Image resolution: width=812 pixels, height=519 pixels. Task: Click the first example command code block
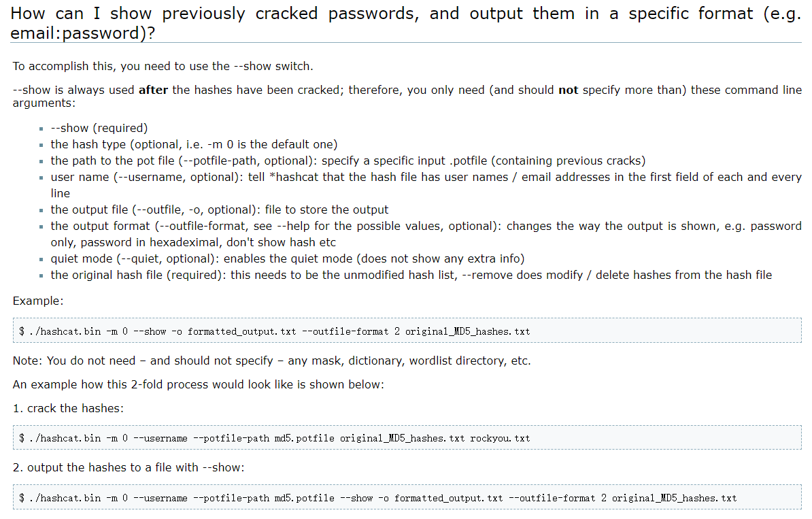tap(275, 331)
